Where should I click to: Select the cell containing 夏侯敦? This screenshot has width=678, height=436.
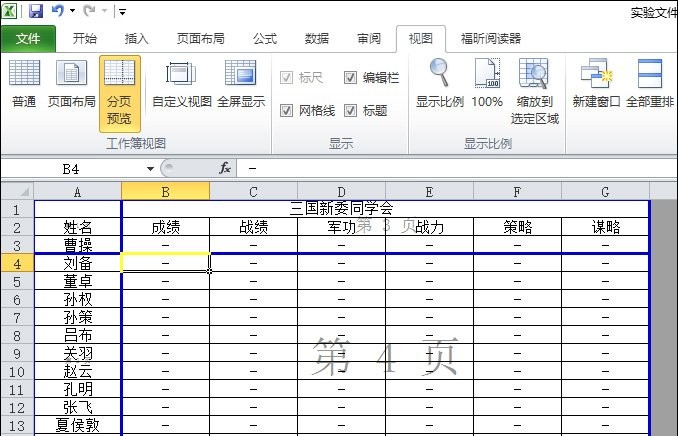coord(77,426)
